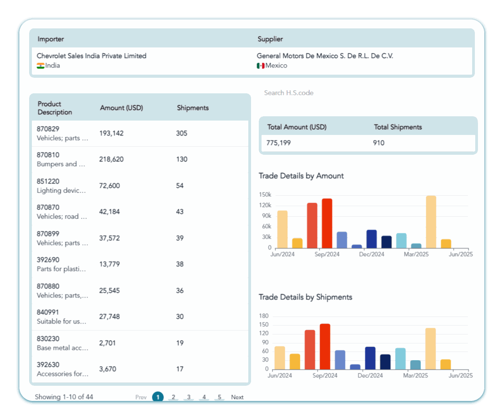
Task: Go to page 2 of results
Action: 173,397
